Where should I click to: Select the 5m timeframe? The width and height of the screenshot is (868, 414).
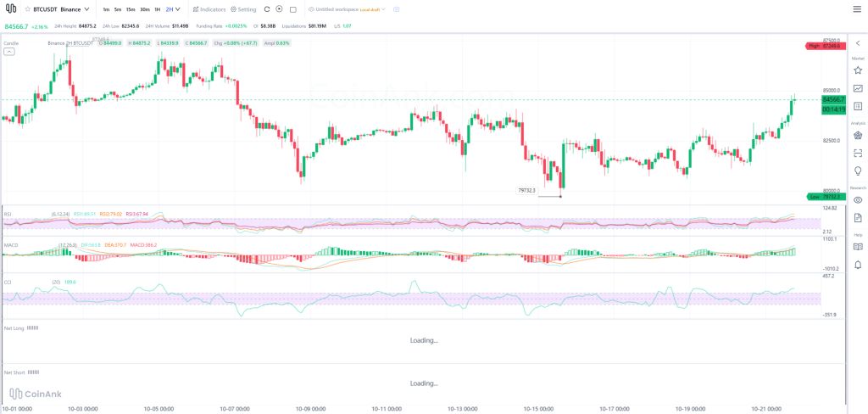click(118, 9)
